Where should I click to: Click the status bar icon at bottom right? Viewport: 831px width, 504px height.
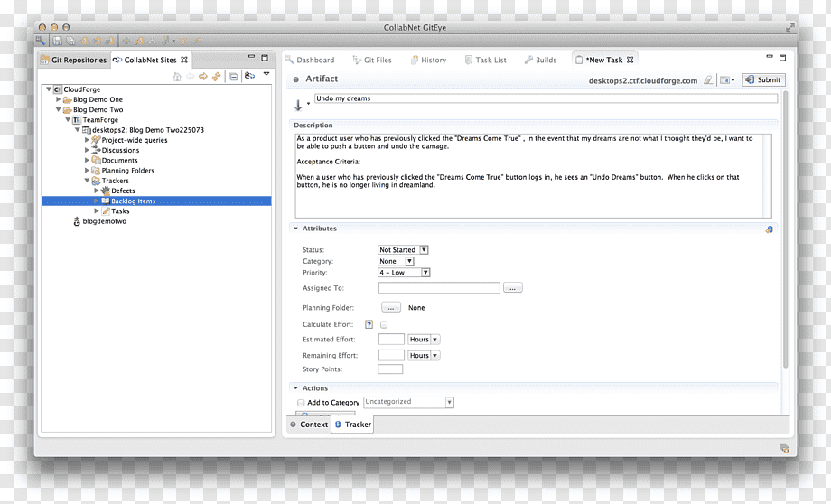pos(784,448)
